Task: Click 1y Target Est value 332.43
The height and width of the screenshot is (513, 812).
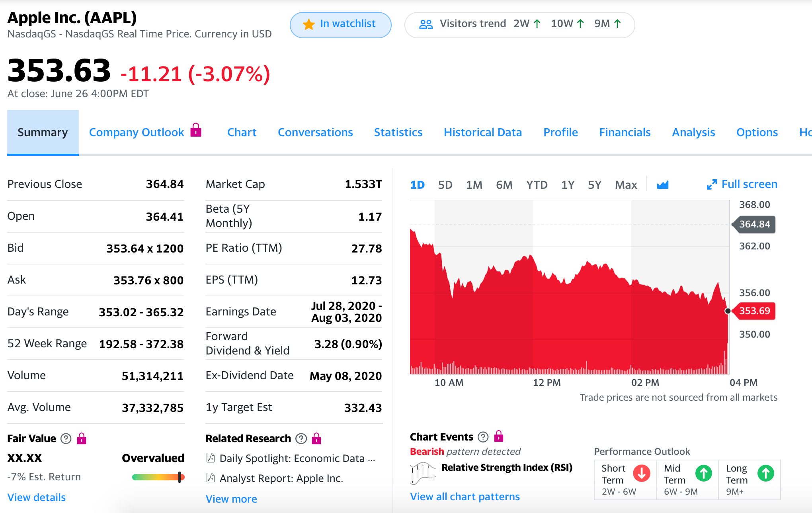Action: (x=363, y=408)
